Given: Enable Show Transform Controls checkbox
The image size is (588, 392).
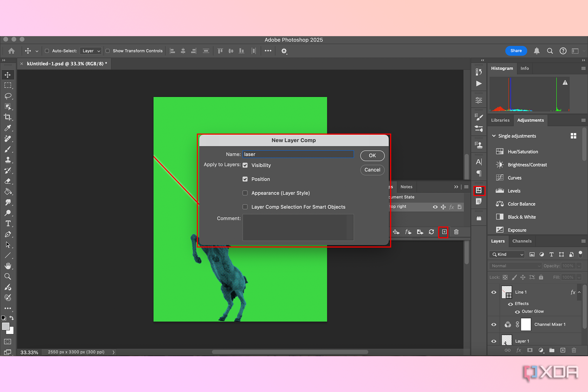Looking at the screenshot, I should coord(108,51).
